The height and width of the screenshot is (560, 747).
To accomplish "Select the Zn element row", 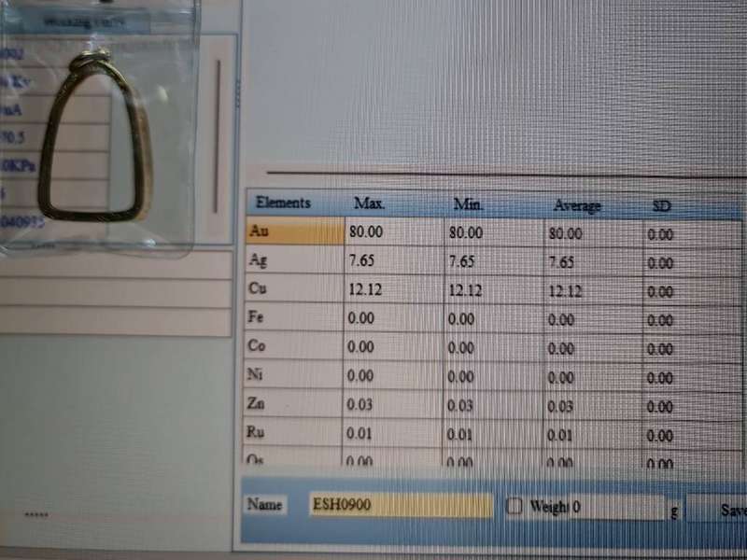I will pos(294,403).
